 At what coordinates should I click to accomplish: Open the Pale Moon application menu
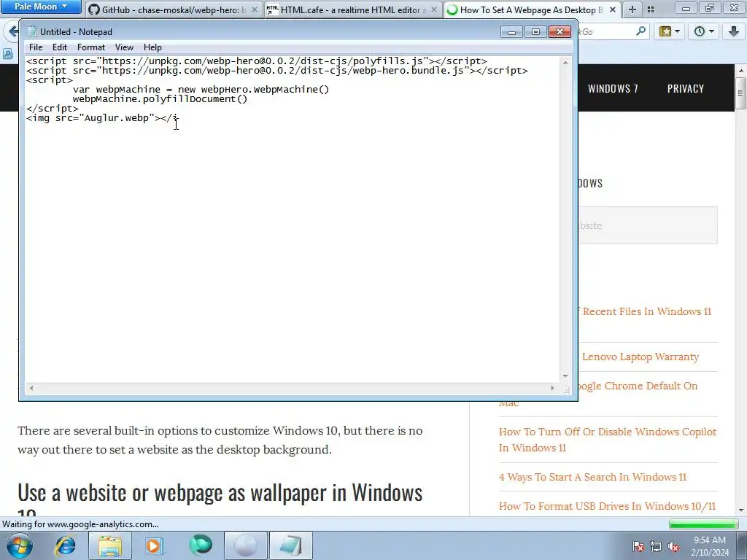41,7
